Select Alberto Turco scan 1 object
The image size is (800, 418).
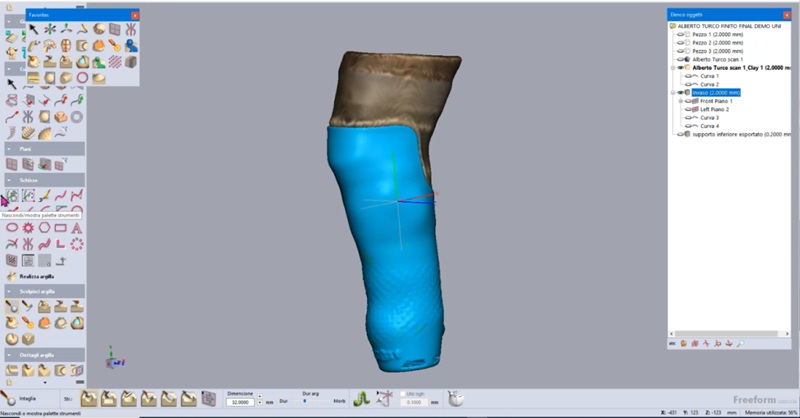point(717,59)
